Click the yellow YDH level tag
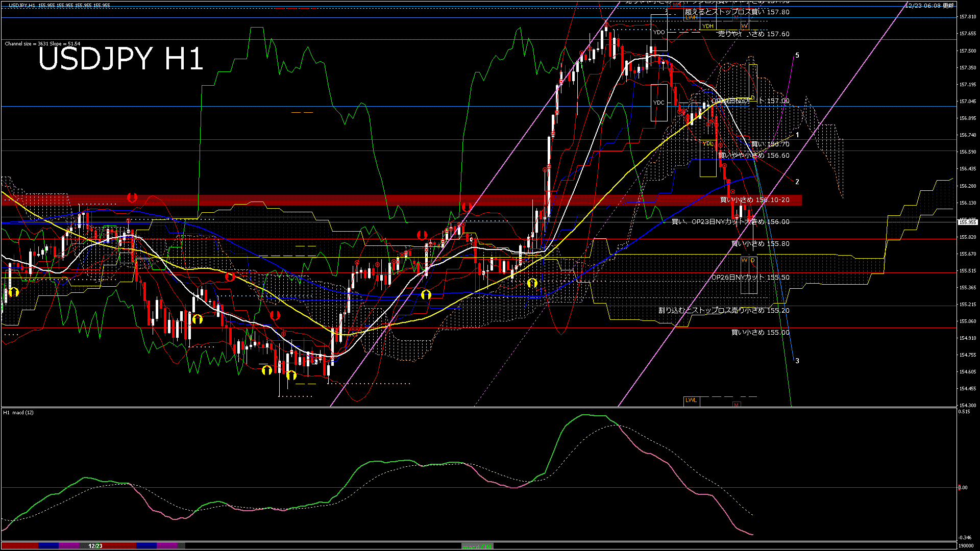 pos(707,26)
